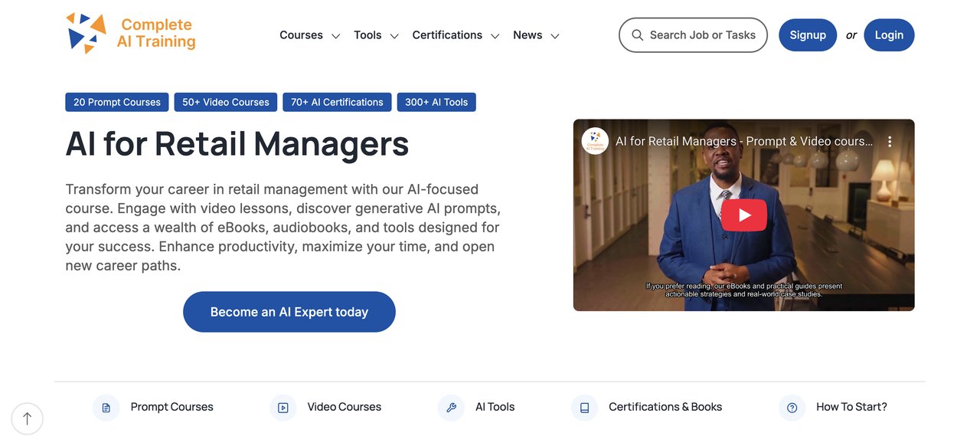Select the 70+ AI Certifications badge
The image size is (980, 446).
pyautogui.click(x=337, y=102)
